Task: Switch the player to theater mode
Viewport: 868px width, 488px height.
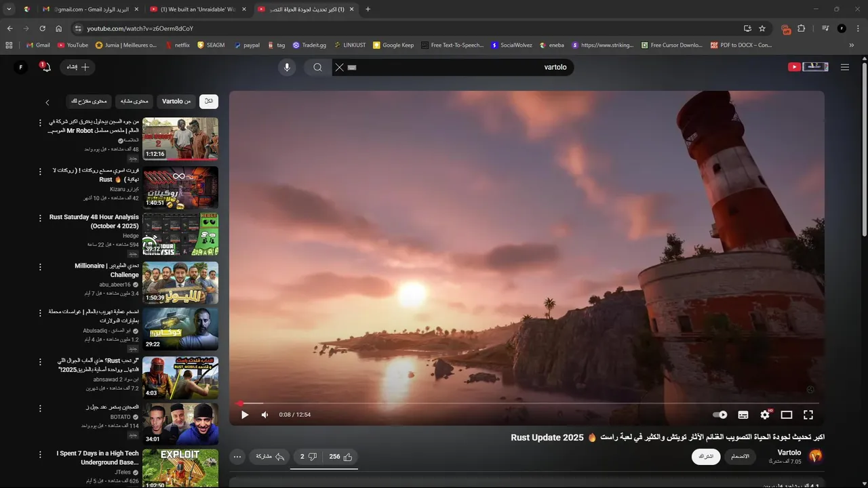Action: click(x=787, y=415)
